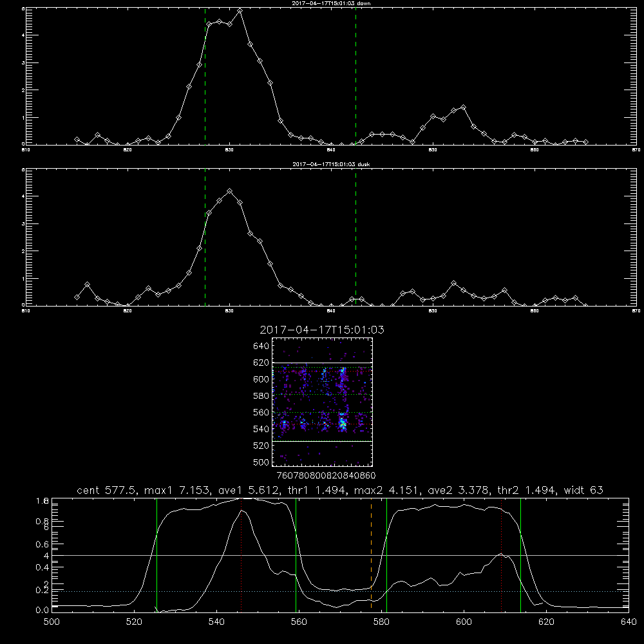Click the secondary peak diamond near 853 on the dawn plot
Image resolution: width=644 pixels, height=644 pixels.
tap(463, 107)
